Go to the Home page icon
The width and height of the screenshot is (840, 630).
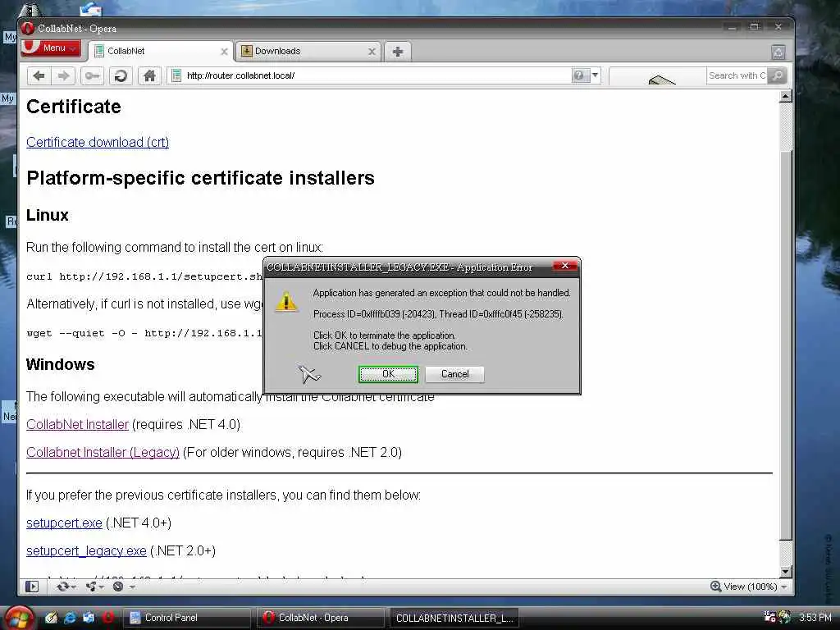tap(149, 76)
